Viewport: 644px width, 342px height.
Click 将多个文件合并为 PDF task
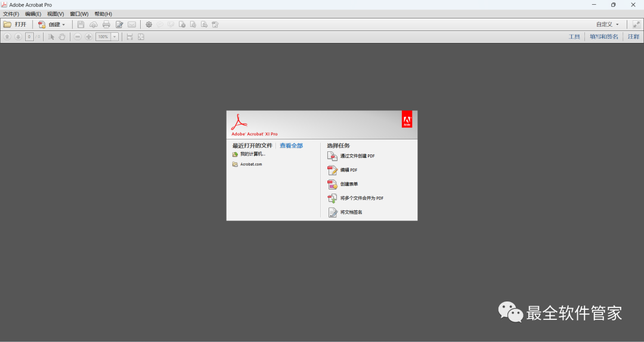coord(355,198)
